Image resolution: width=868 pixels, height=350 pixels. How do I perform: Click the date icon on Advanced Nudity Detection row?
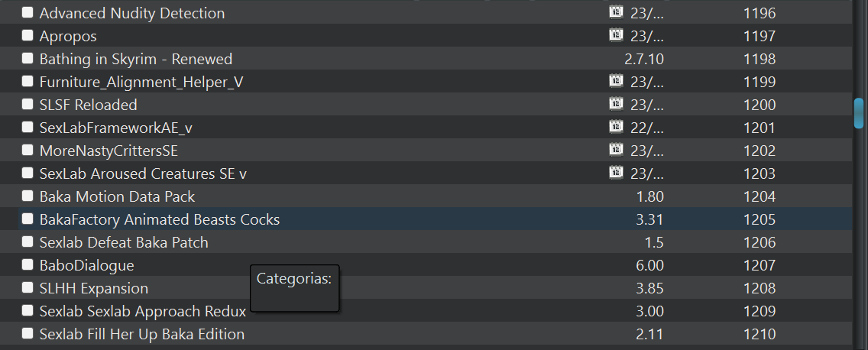tap(616, 12)
